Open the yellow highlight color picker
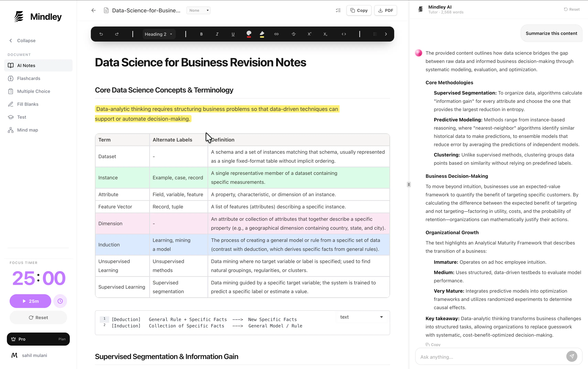The image size is (588, 369). [262, 34]
